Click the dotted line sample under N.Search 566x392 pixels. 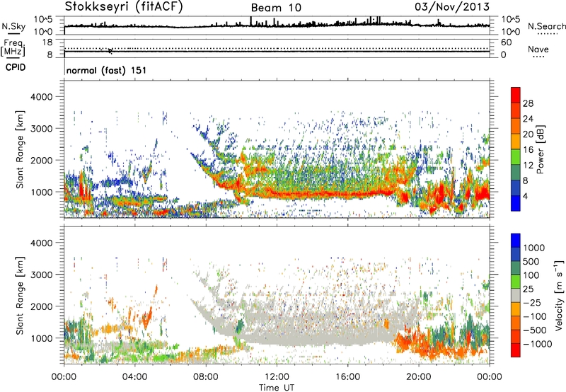click(x=548, y=34)
